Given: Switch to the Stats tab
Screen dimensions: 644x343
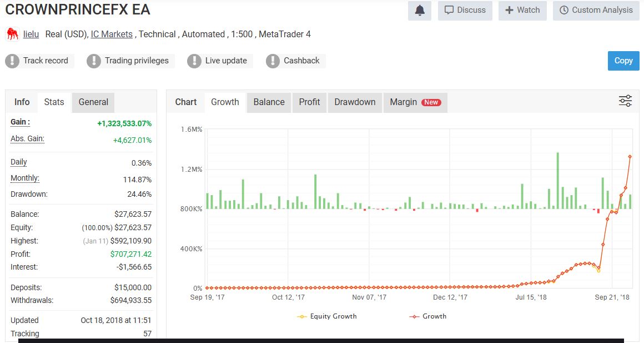Looking at the screenshot, I should pos(54,102).
